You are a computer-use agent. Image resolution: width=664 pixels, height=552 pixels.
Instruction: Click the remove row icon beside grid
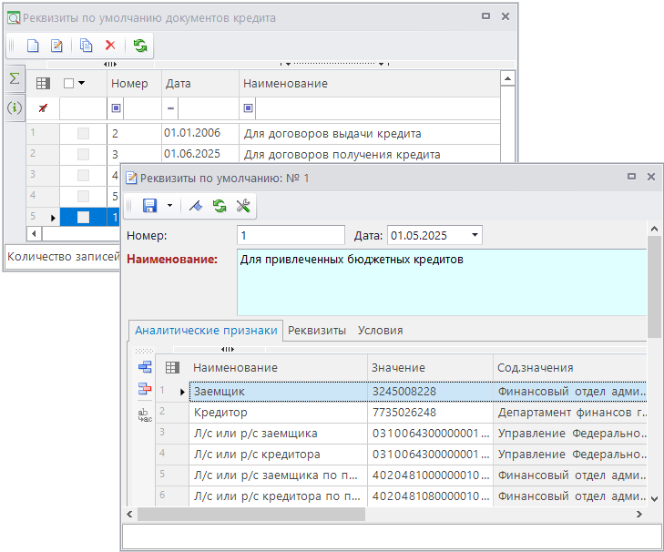(x=143, y=389)
